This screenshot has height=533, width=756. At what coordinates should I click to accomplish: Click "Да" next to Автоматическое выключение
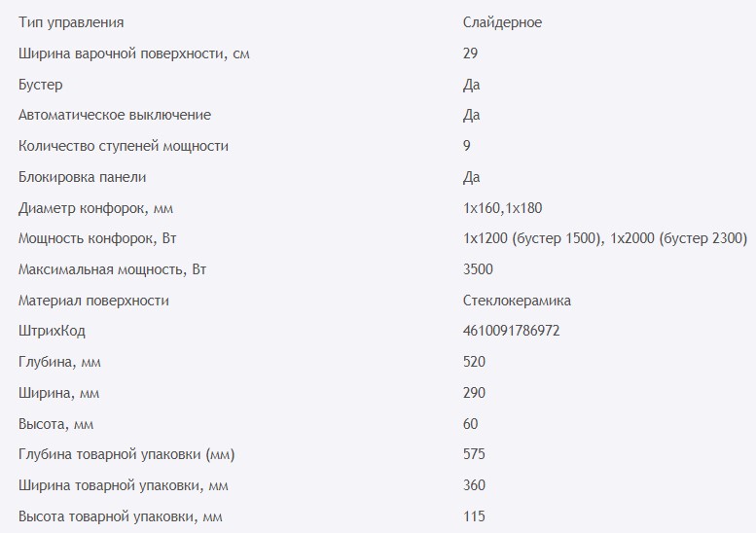(x=472, y=115)
